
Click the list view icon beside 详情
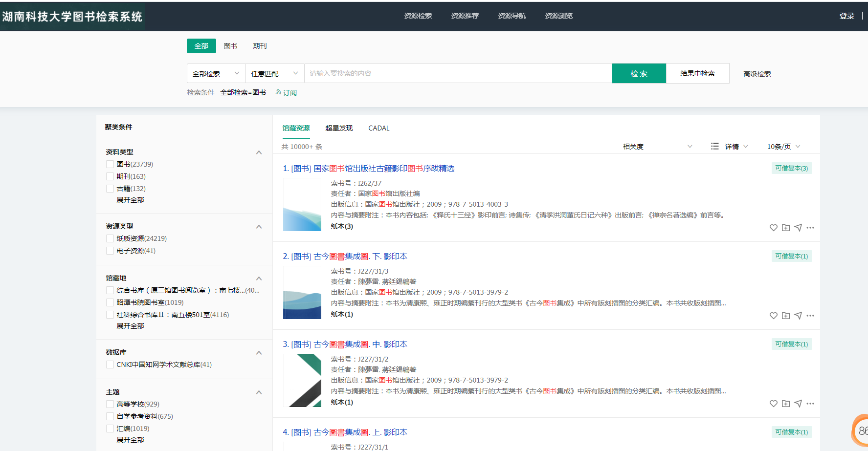tap(714, 147)
